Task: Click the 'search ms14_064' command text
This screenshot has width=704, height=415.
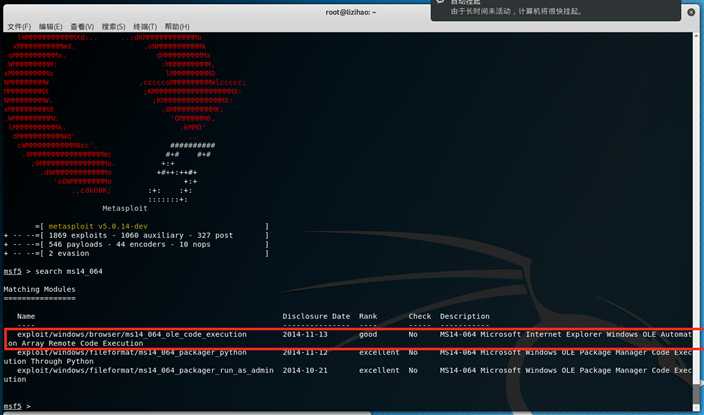Action: tap(69, 271)
